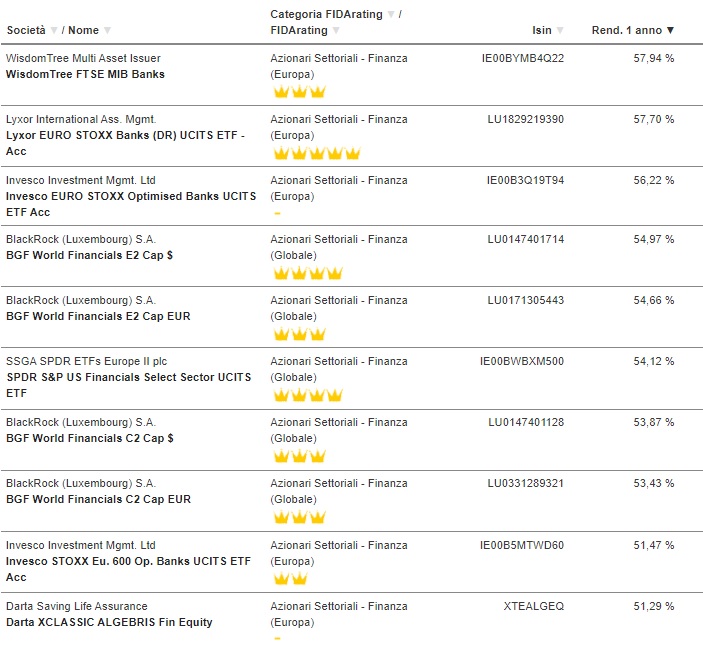Select return value 54,12 %
Viewport: 703px width, 650px height.
pyautogui.click(x=654, y=361)
